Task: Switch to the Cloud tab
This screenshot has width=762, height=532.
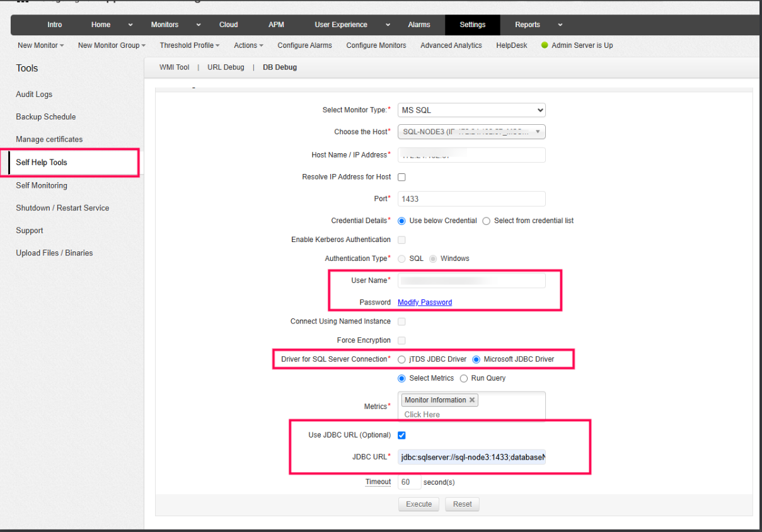Action: tap(229, 25)
